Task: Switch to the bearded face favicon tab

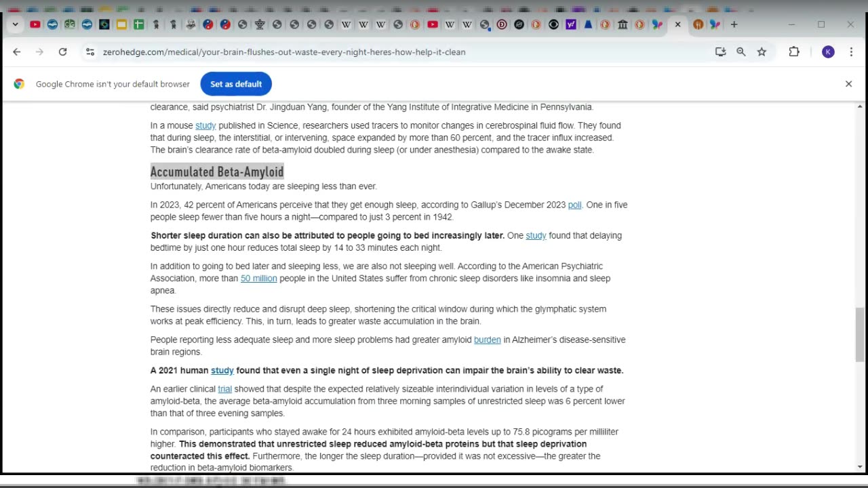Action: pos(191,24)
